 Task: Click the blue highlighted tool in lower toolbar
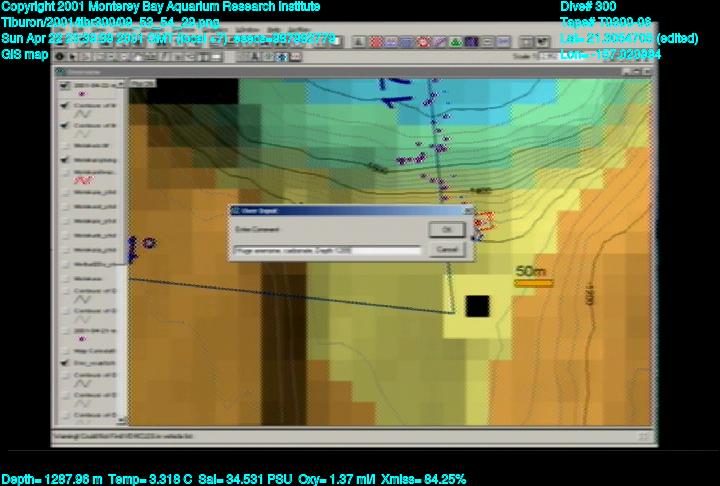click(283, 56)
